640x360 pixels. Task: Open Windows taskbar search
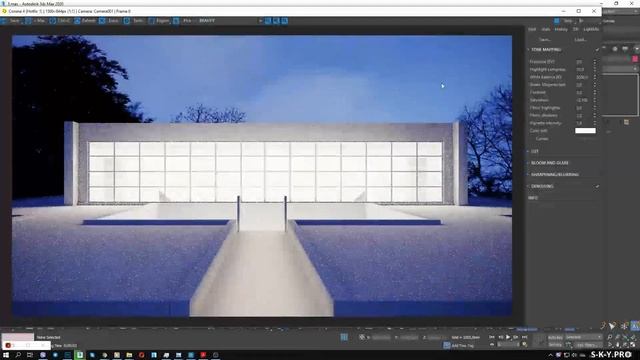click(x=18, y=356)
